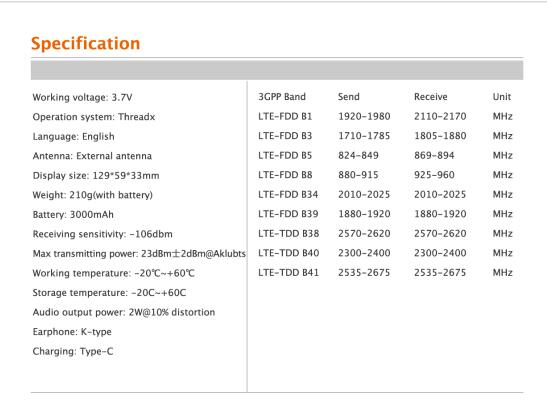Click the B34 send value '2010-2025'
The image size is (547, 401).
(x=364, y=194)
